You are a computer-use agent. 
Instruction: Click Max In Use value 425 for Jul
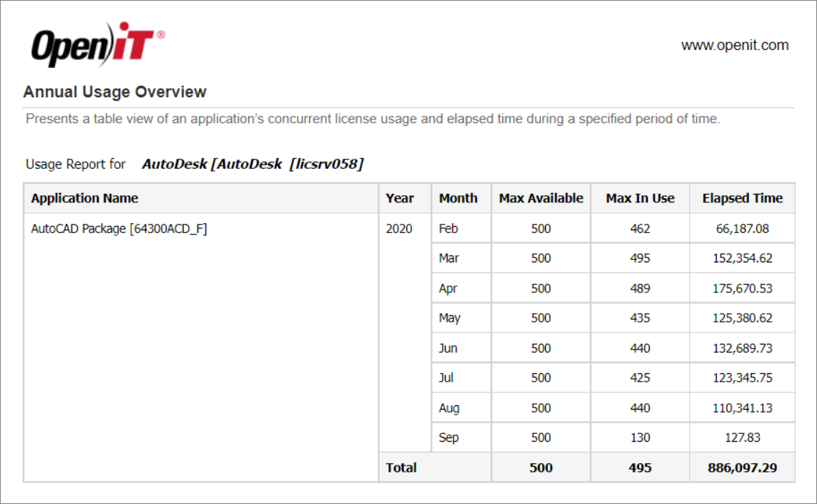pos(640,377)
